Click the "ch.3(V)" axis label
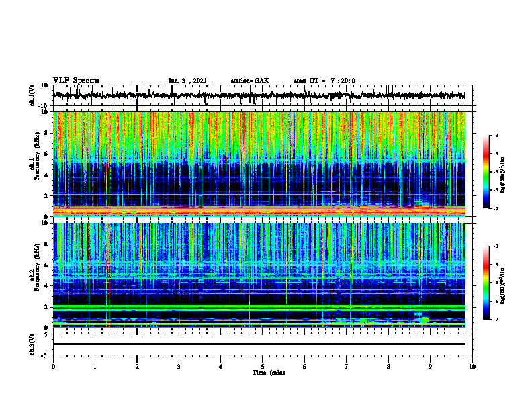Screen dimensions: 532x411 tap(32, 345)
